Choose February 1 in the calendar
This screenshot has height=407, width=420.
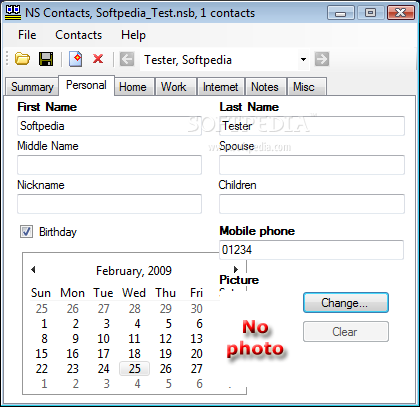[44, 324]
